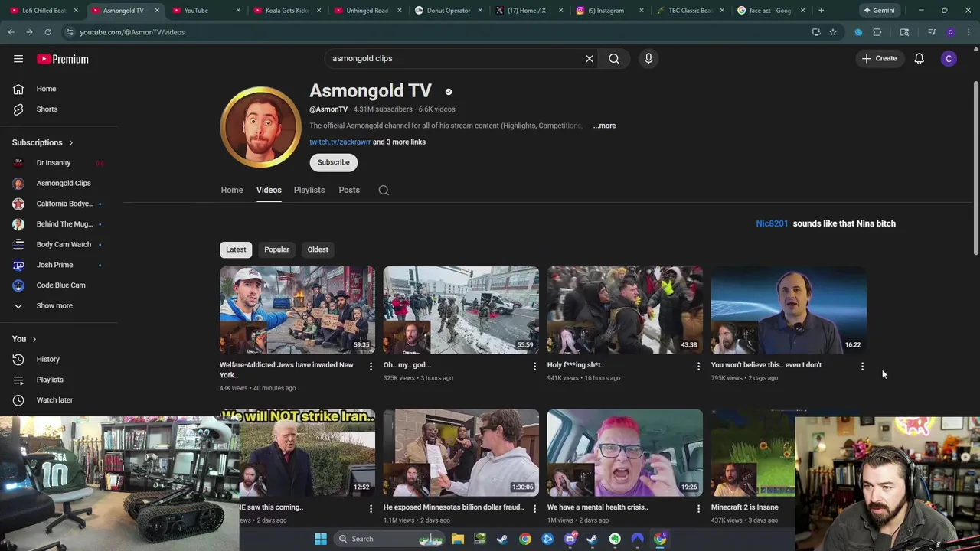Screen dimensions: 980x551
Task: Open options for You won't believe this video
Action: coord(862,367)
